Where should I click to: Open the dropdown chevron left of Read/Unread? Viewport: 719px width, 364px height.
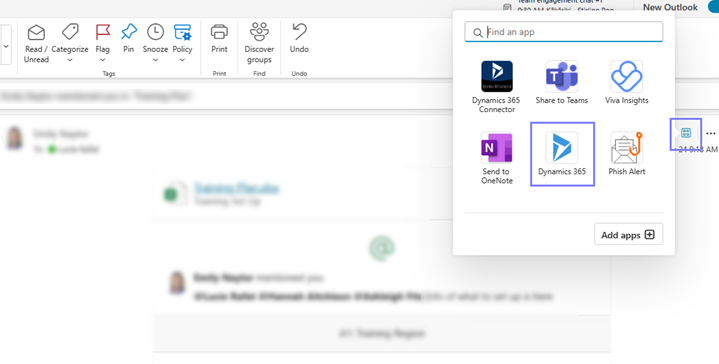click(x=6, y=46)
